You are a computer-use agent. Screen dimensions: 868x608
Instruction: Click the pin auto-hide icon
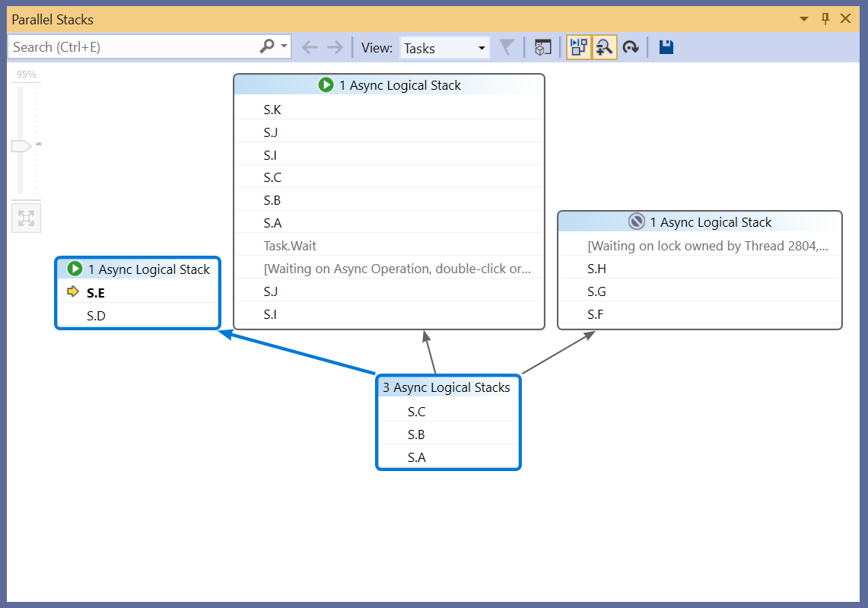(825, 19)
